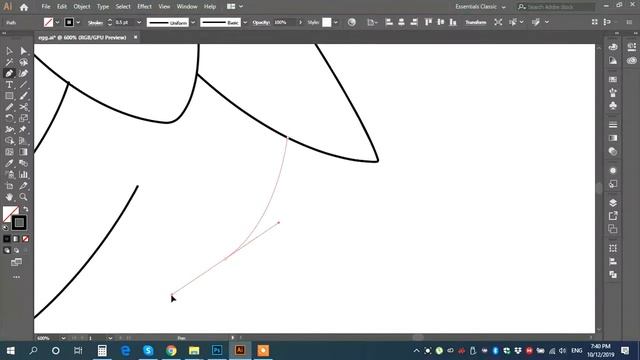The width and height of the screenshot is (640, 360).
Task: Open the Effect menu
Action: click(144, 7)
